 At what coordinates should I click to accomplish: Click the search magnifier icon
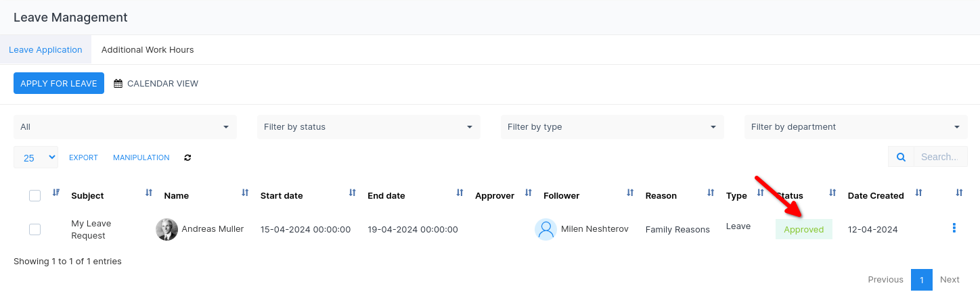pyautogui.click(x=901, y=157)
